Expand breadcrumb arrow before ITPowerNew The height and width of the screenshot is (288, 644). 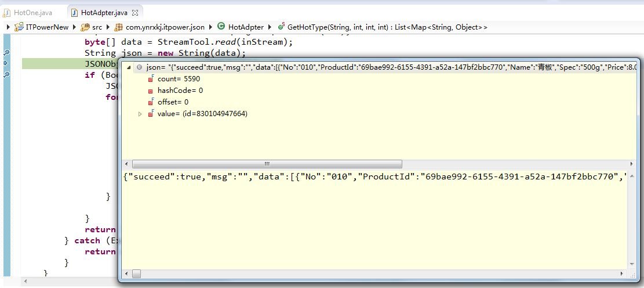9,27
